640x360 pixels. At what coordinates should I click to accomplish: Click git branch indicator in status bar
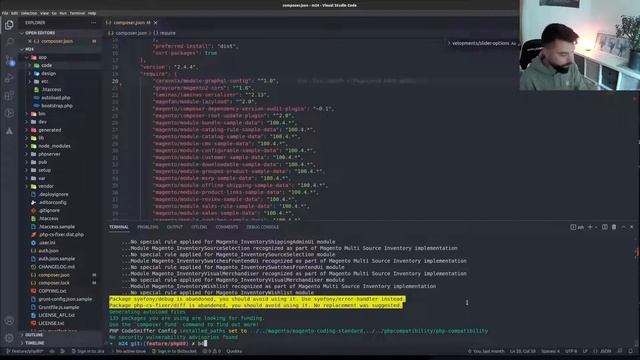pos(24,351)
